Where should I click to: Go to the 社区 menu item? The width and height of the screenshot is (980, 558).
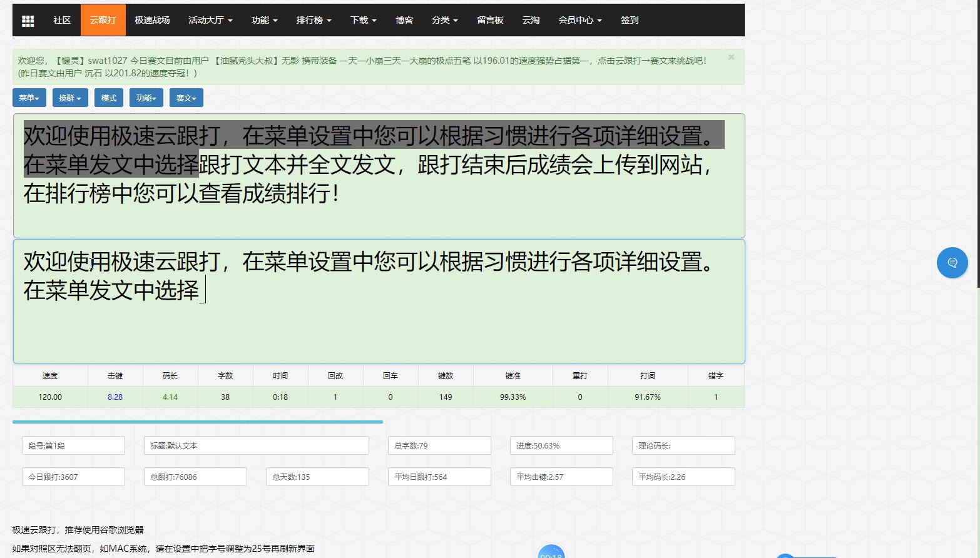tap(61, 20)
